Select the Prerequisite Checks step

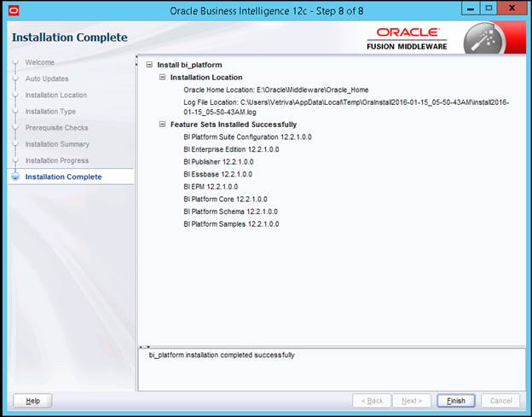[x=56, y=128]
